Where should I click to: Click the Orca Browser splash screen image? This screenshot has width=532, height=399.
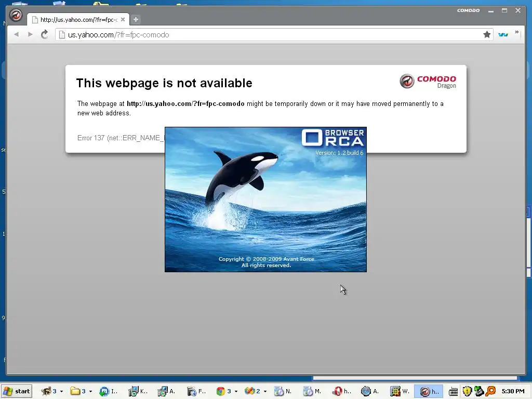tap(265, 199)
